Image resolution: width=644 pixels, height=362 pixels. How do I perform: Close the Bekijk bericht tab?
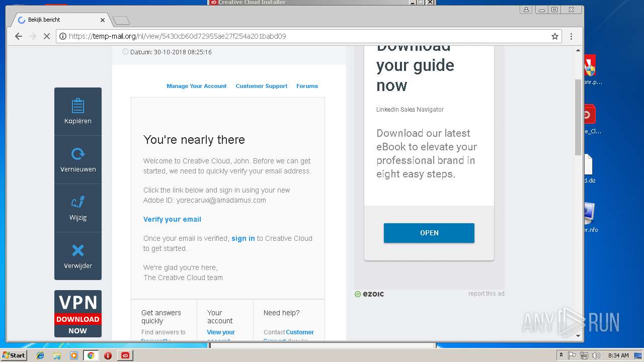(x=103, y=20)
